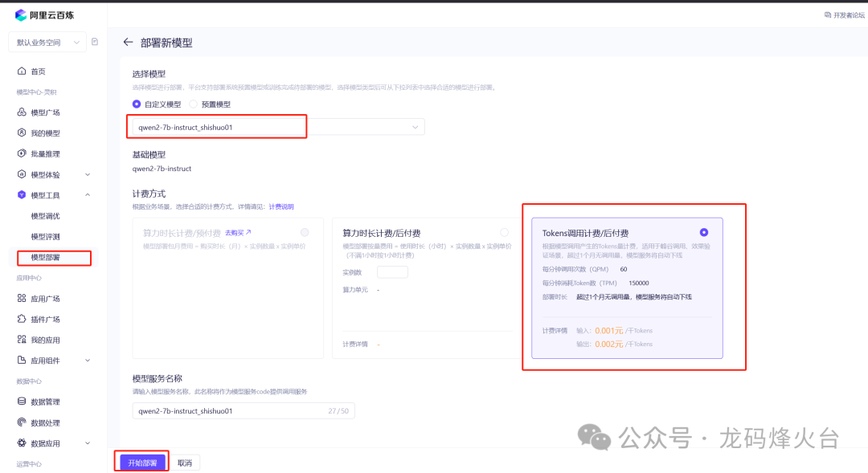Select the 预置模型 radio button
868x473 pixels.
click(193, 104)
